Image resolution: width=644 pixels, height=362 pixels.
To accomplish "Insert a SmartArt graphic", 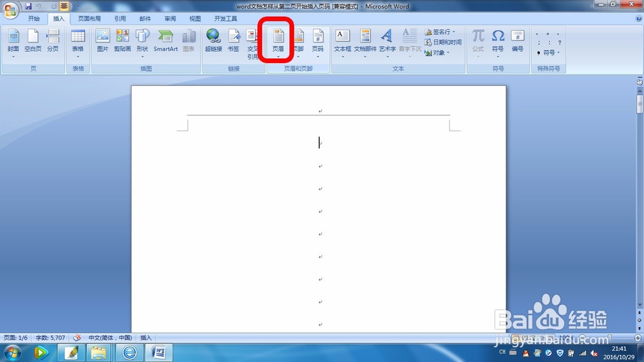I will click(166, 41).
